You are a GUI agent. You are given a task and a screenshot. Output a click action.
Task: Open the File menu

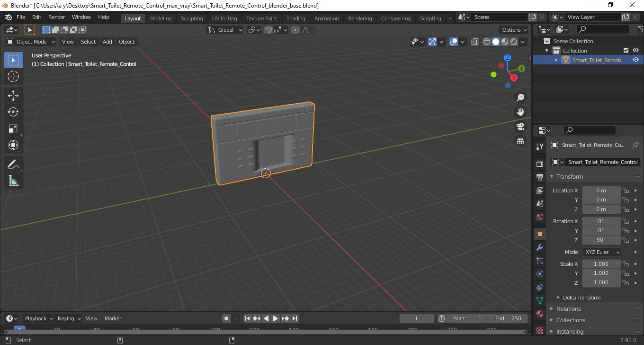point(21,17)
